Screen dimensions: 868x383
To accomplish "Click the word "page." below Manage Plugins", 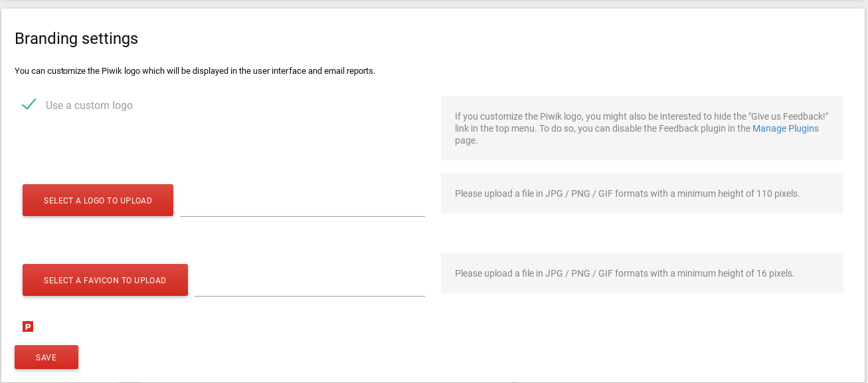I will pos(466,140).
